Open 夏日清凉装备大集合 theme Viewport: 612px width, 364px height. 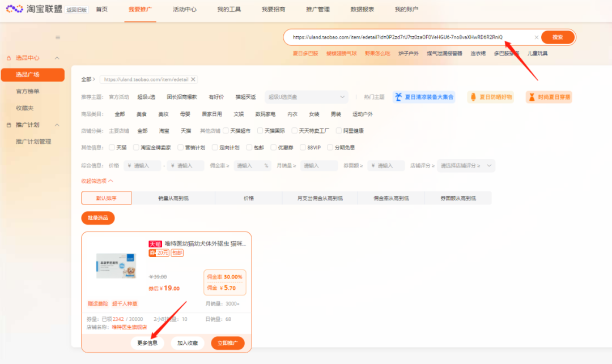pyautogui.click(x=424, y=97)
